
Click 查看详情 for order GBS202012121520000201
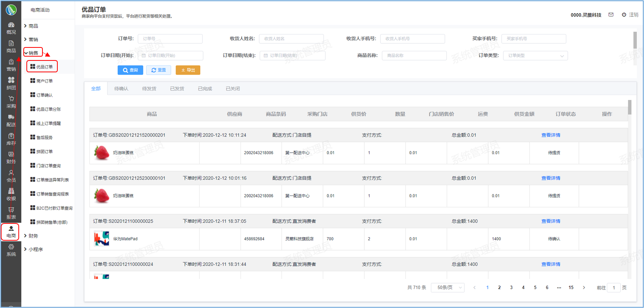(x=550, y=135)
